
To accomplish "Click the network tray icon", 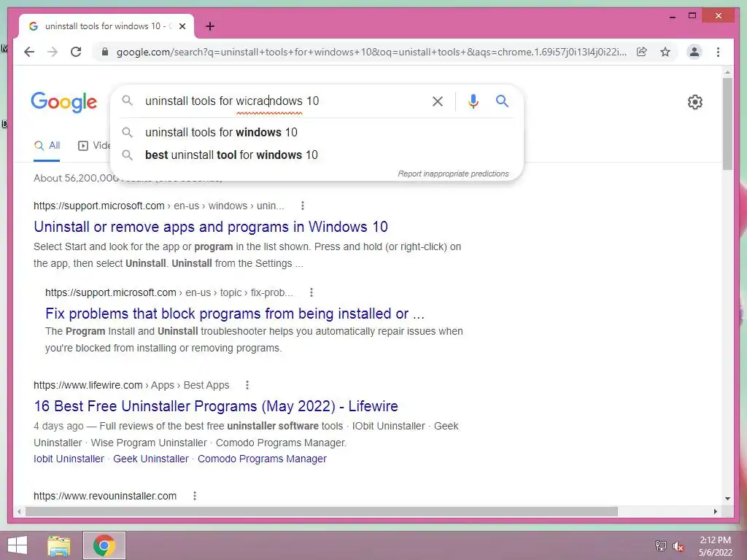I will (661, 546).
